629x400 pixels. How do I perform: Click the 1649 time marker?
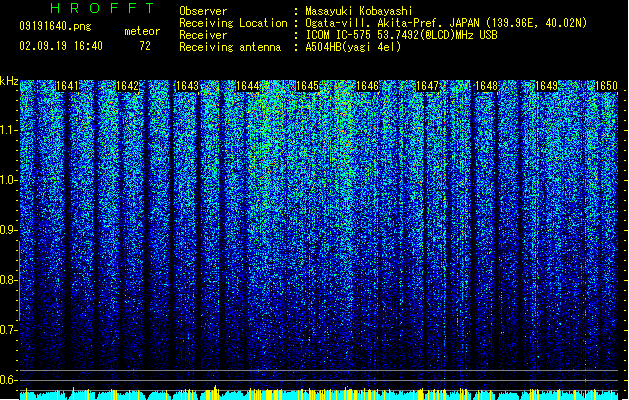pos(546,86)
